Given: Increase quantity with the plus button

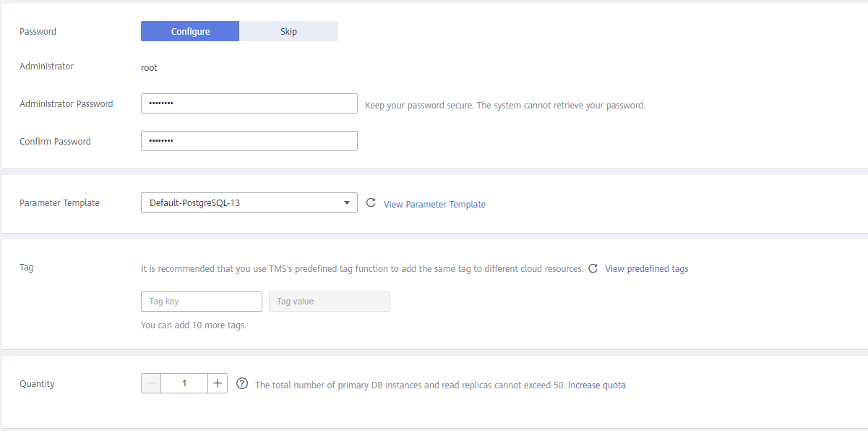Looking at the screenshot, I should pyautogui.click(x=218, y=383).
